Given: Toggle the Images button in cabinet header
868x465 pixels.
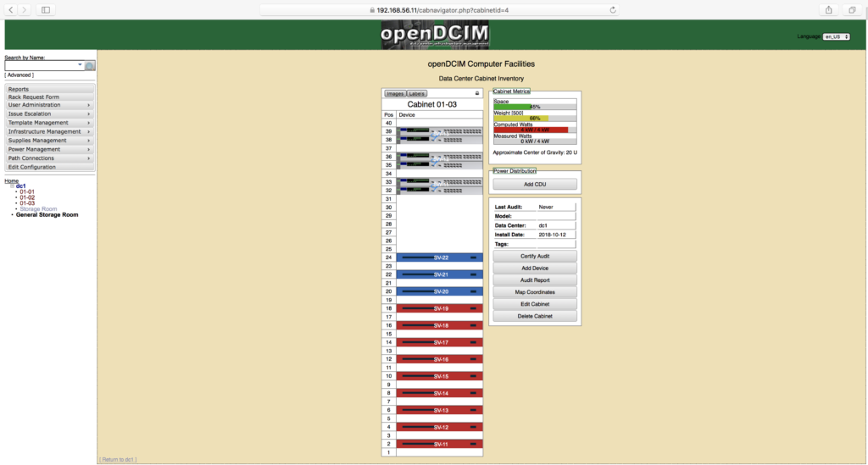Looking at the screenshot, I should pyautogui.click(x=395, y=93).
